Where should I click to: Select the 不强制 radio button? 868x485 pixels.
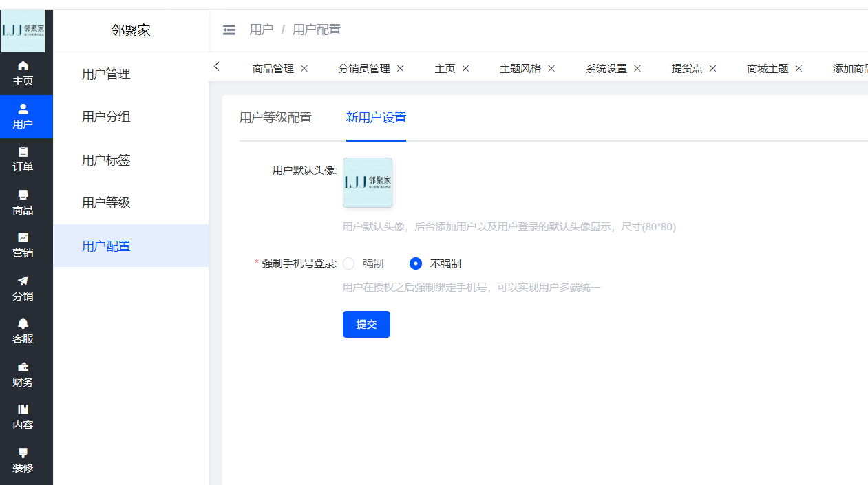coord(415,263)
